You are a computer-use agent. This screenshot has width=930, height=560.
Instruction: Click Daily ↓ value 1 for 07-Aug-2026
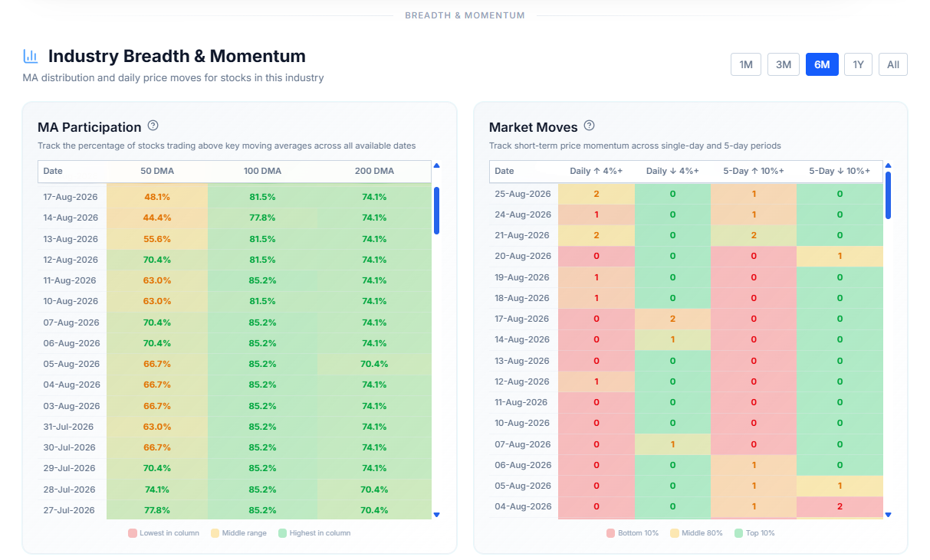coord(672,444)
